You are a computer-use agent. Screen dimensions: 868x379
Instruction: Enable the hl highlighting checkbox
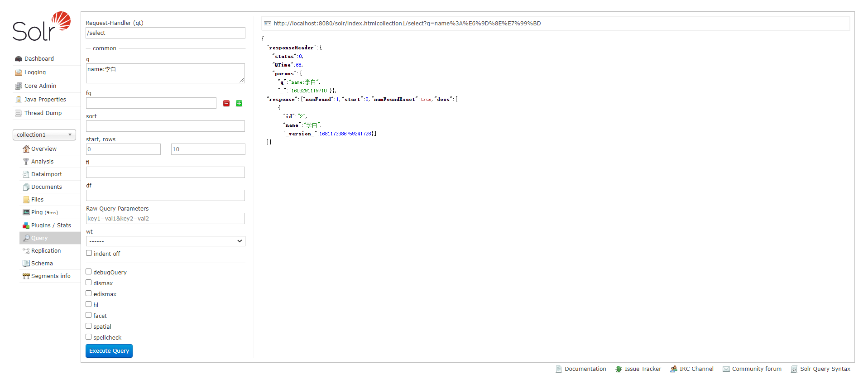tap(89, 304)
